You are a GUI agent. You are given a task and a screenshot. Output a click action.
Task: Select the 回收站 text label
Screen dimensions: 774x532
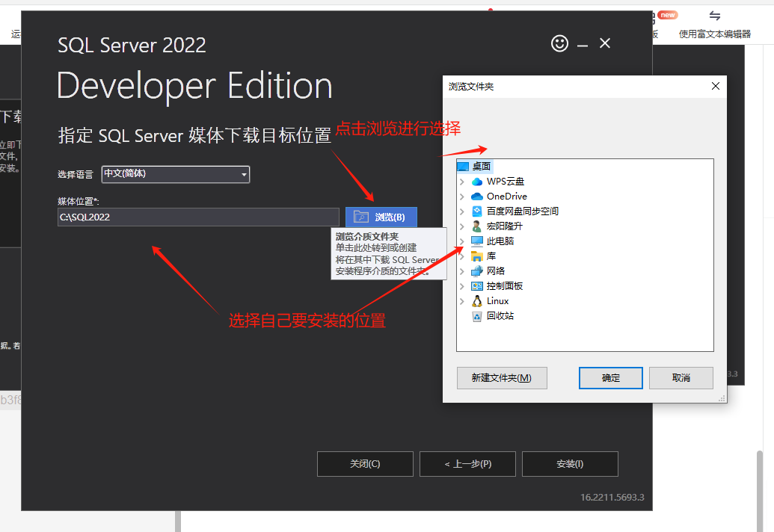(500, 316)
